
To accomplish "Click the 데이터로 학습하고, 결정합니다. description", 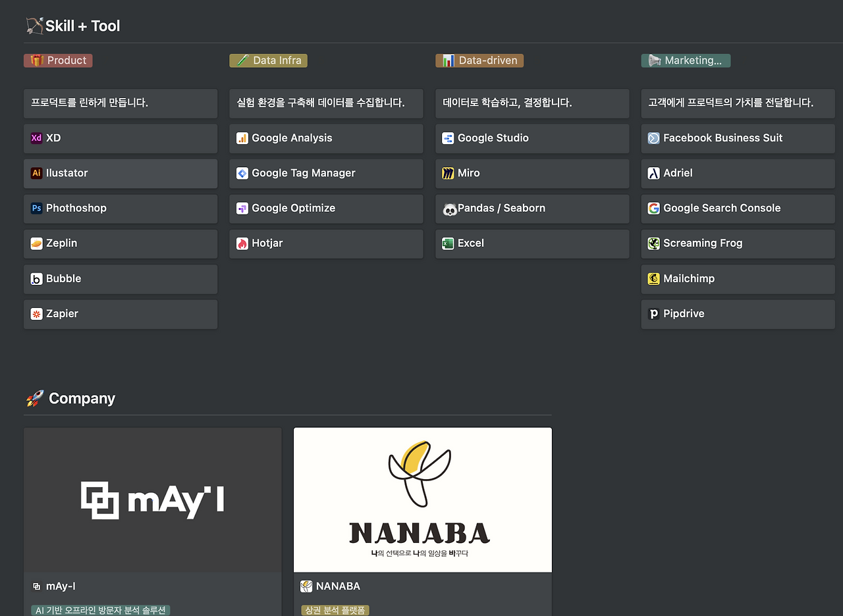I will [508, 103].
